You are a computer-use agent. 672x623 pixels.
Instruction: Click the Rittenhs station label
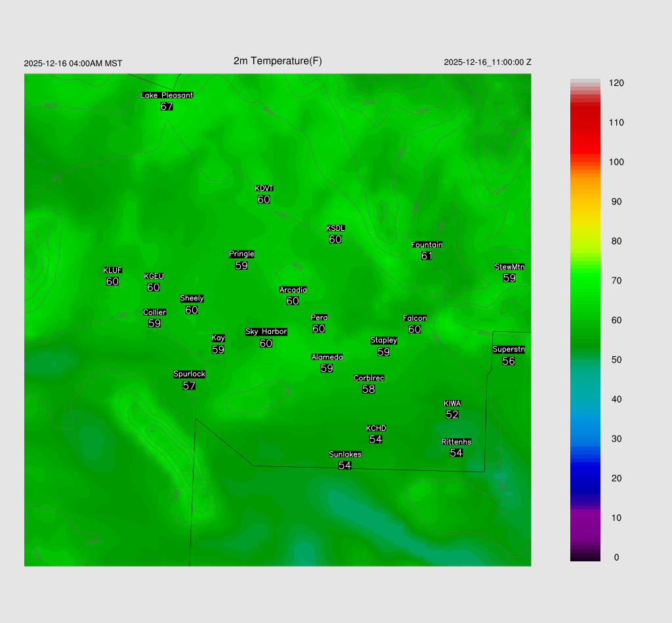pyautogui.click(x=456, y=442)
